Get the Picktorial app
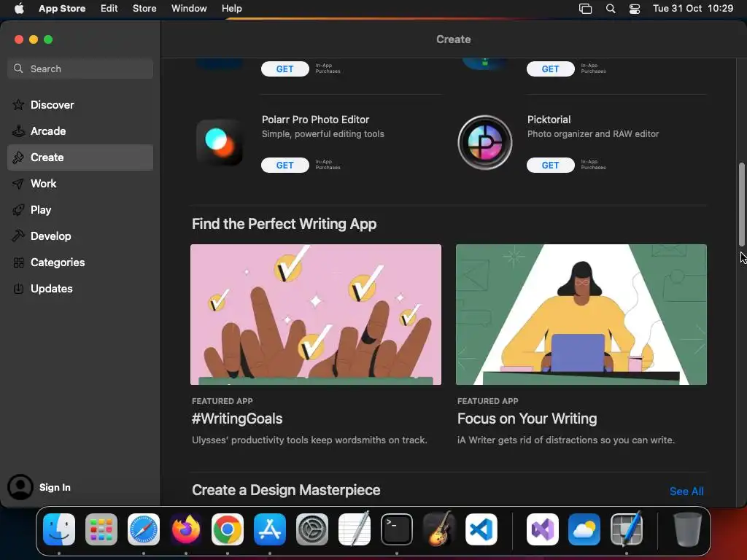Image resolution: width=747 pixels, height=560 pixels. tap(550, 166)
